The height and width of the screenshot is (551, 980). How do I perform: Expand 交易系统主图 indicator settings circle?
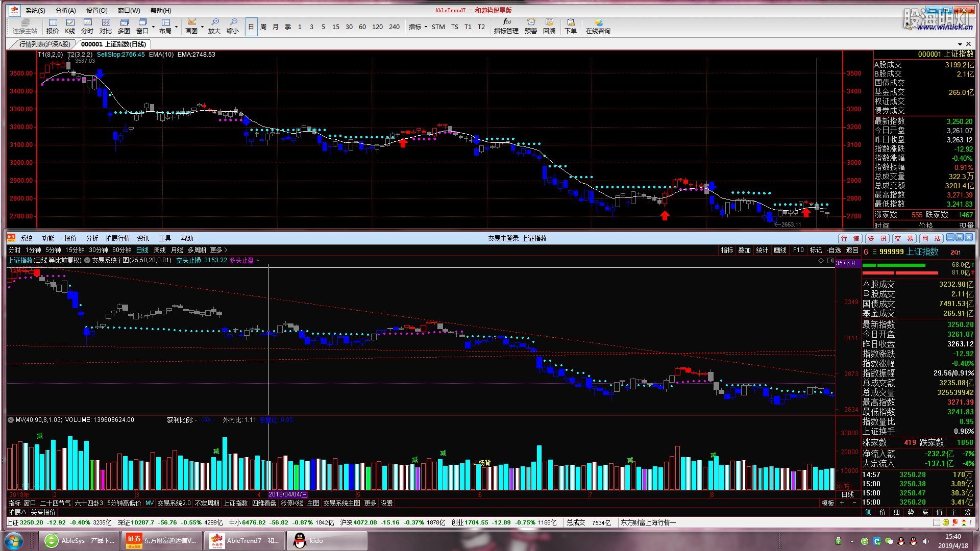(x=87, y=260)
